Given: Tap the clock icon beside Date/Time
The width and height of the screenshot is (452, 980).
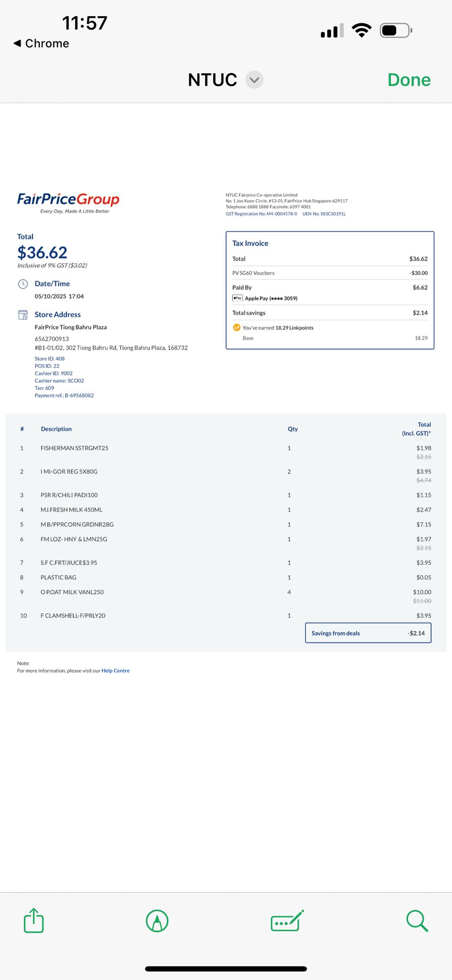Looking at the screenshot, I should pyautogui.click(x=23, y=284).
